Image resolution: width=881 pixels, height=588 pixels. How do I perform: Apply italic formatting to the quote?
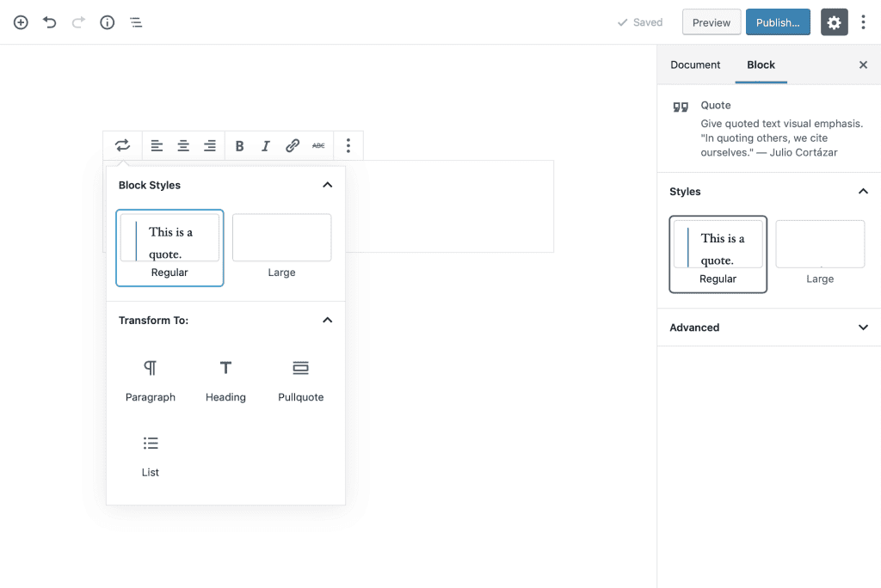pos(266,145)
